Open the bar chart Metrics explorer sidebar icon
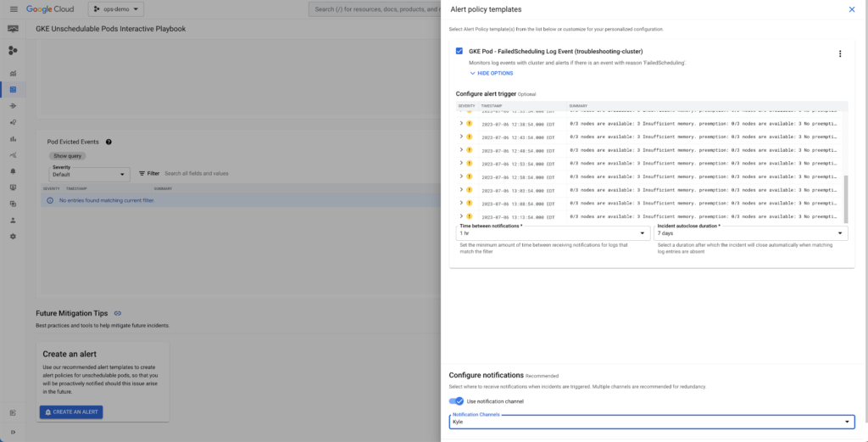The image size is (868, 442). [x=14, y=138]
